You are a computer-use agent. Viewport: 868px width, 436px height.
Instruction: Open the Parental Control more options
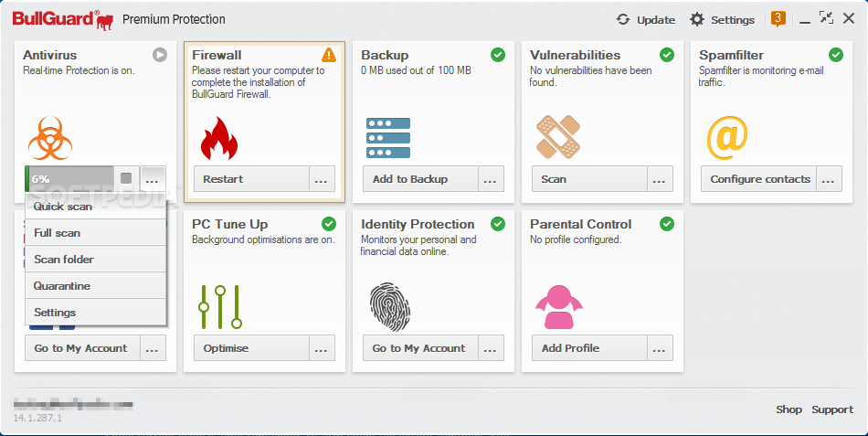[660, 348]
